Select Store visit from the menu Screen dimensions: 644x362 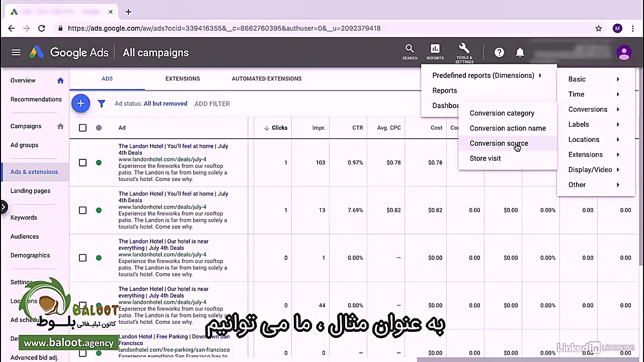point(485,158)
